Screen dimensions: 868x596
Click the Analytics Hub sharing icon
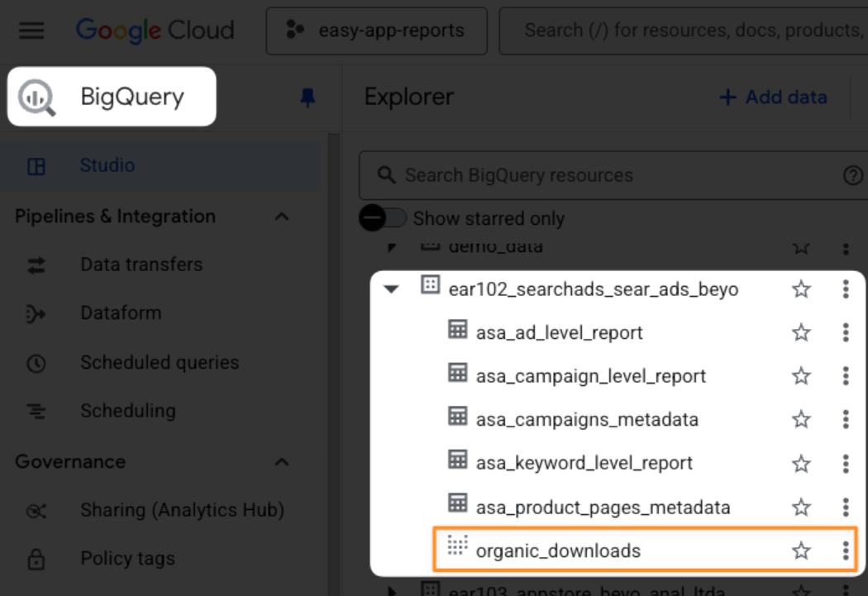(x=36, y=512)
